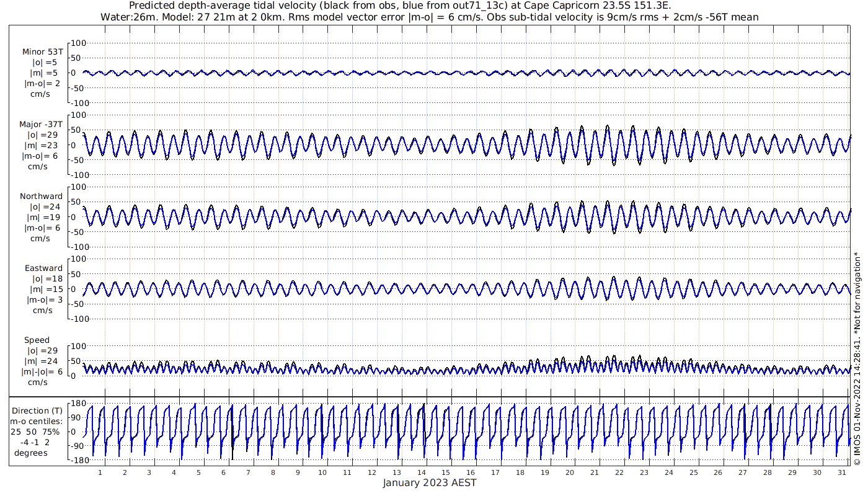Click '|o| =24' in the Northward panel
This screenshot has width=868, height=496.
pos(43,206)
